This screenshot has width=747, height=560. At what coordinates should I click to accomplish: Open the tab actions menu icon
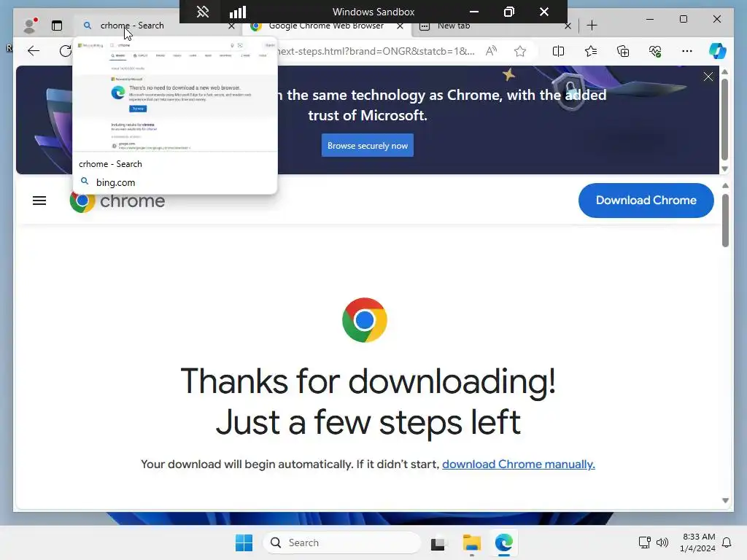[x=57, y=26]
